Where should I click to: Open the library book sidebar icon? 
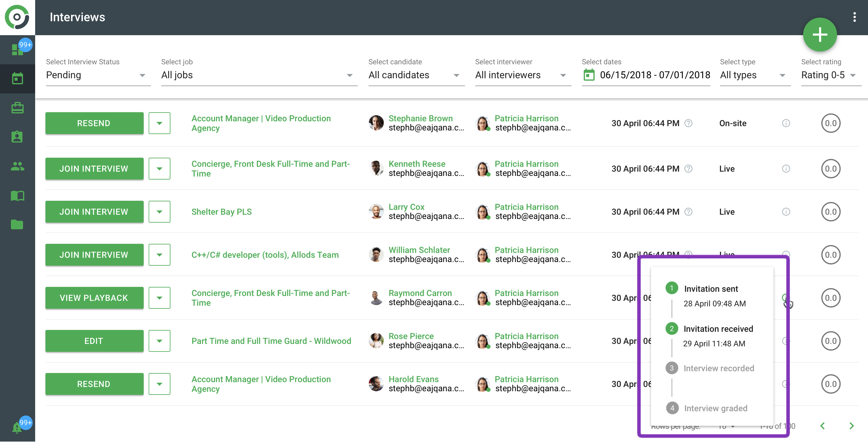(x=17, y=196)
